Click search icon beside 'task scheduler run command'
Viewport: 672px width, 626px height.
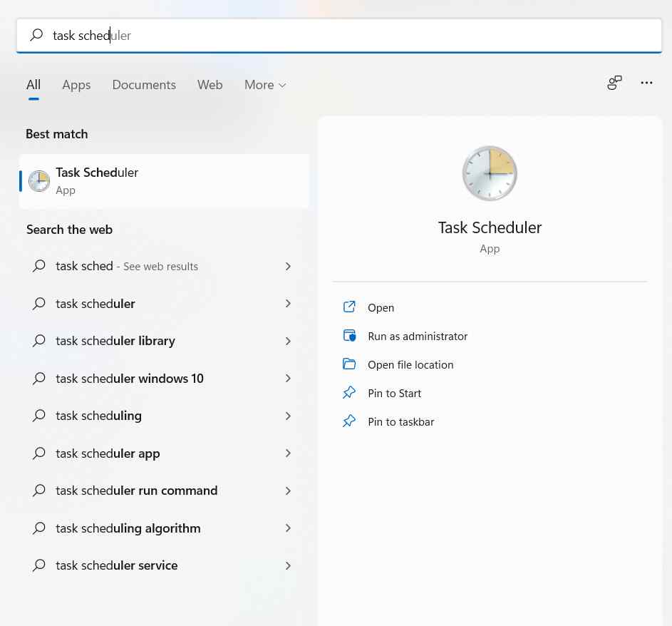(39, 491)
